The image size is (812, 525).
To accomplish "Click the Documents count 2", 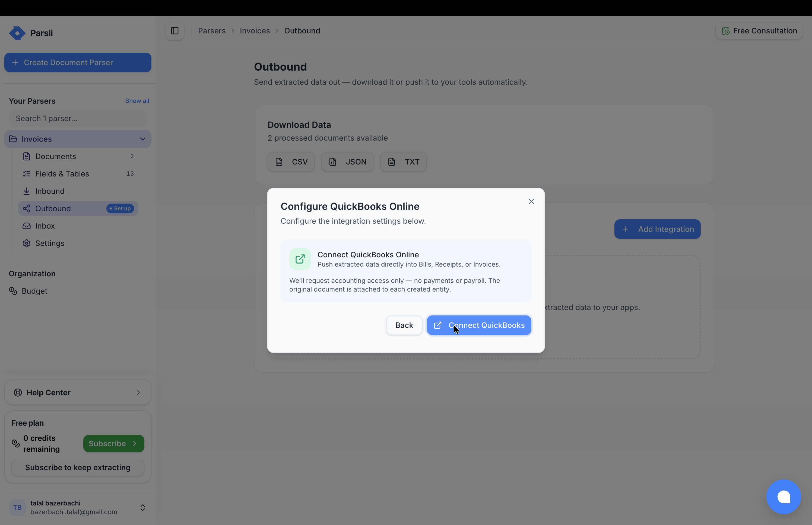I will click(132, 156).
